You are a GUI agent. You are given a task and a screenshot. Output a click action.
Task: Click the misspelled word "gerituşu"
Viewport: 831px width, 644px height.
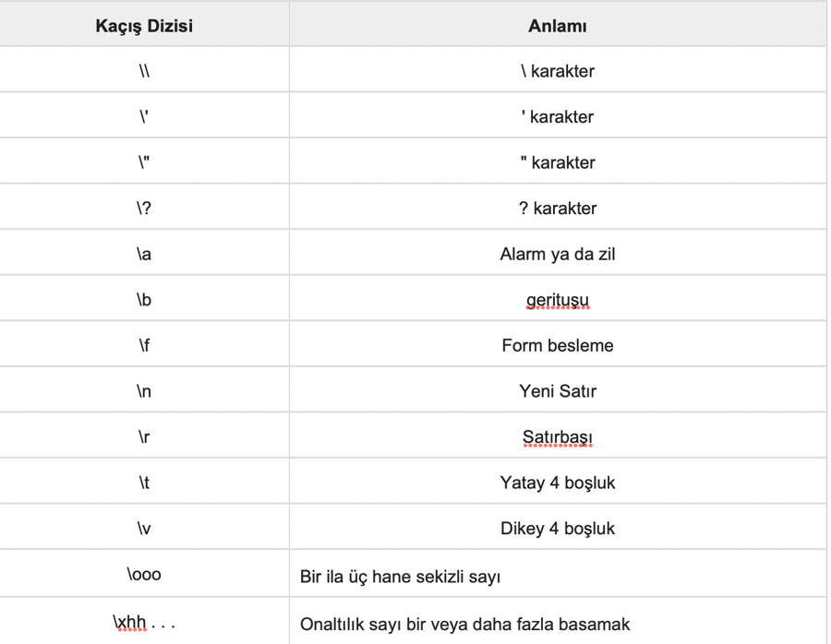[557, 300]
